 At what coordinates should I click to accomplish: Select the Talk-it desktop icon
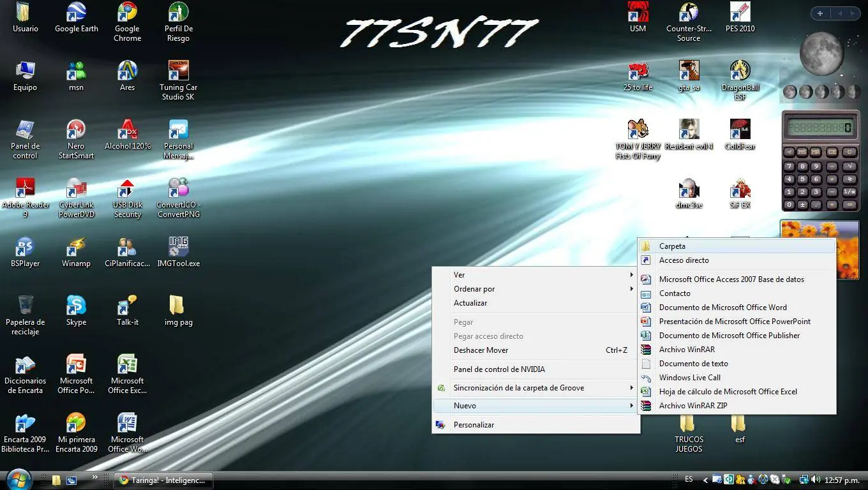(127, 311)
